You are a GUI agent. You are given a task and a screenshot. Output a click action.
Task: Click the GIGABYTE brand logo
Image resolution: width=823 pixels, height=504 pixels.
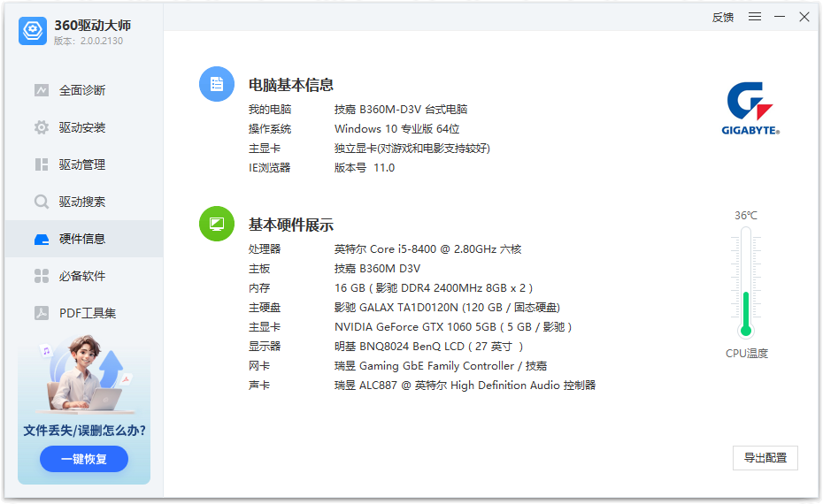click(x=750, y=109)
